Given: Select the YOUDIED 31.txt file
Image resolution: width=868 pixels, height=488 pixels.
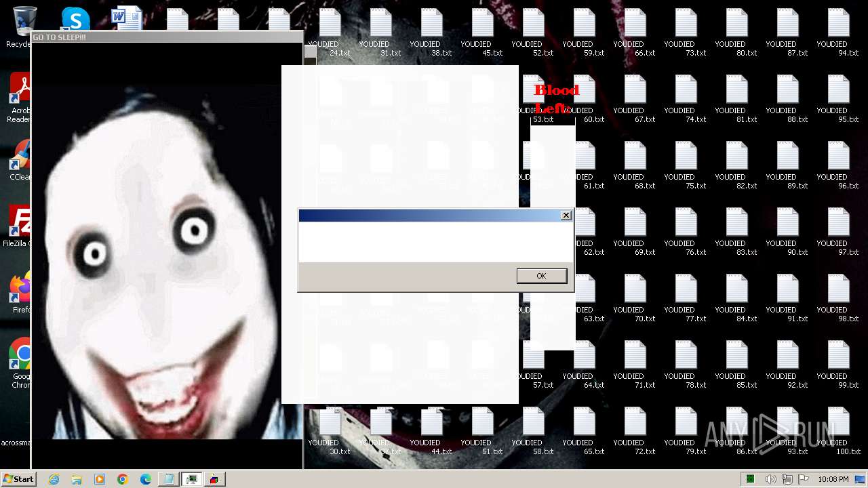Looking at the screenshot, I should tap(380, 33).
